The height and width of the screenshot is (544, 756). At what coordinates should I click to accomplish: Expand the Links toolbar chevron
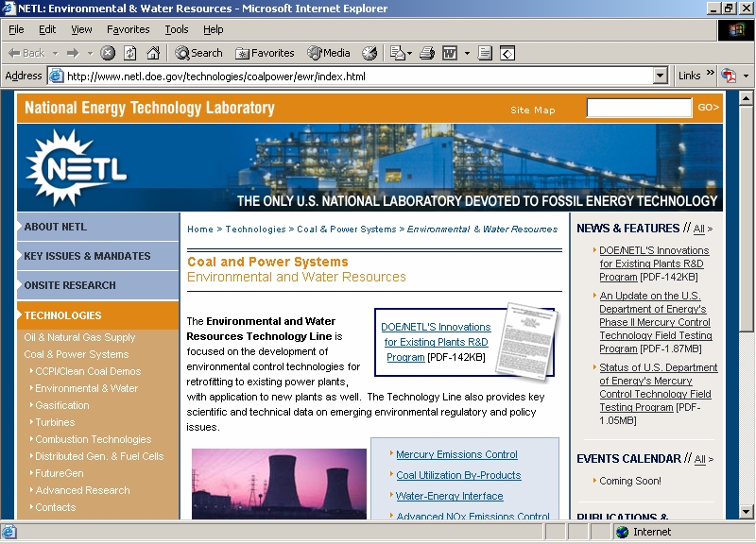pos(710,73)
